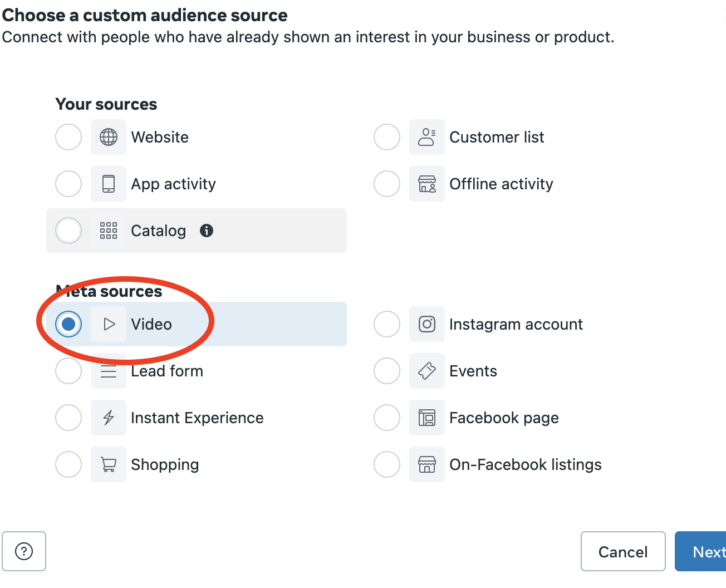Click the Customer list person icon
This screenshot has width=726, height=588.
pos(426,137)
